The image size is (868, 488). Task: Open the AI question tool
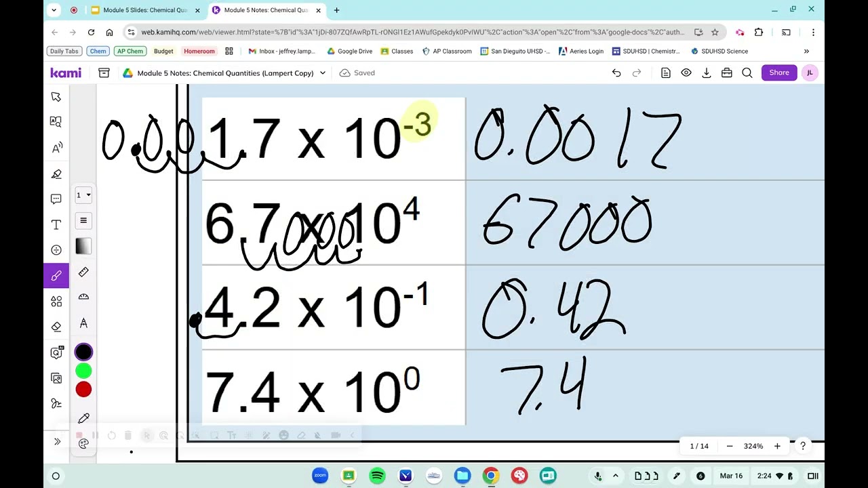tap(56, 352)
